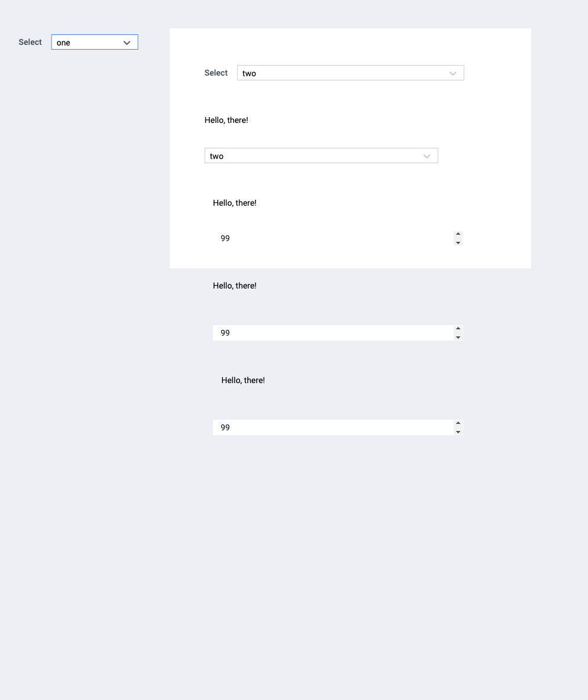Click the chevron on the unlabeled 'two' select
This screenshot has width=588, height=700.
[427, 155]
